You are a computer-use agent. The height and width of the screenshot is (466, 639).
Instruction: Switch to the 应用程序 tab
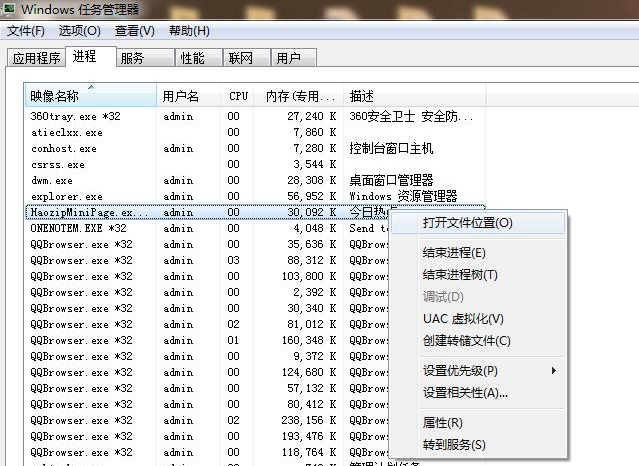[36, 58]
